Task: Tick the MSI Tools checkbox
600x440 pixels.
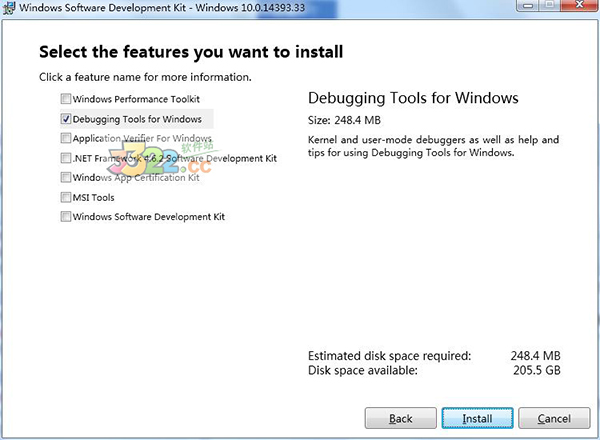Action: [x=66, y=197]
